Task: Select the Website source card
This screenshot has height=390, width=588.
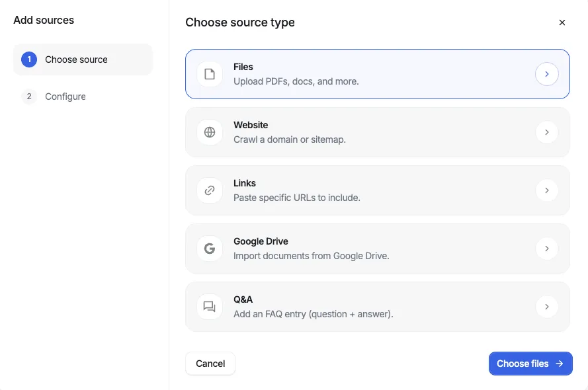Action: 377,132
